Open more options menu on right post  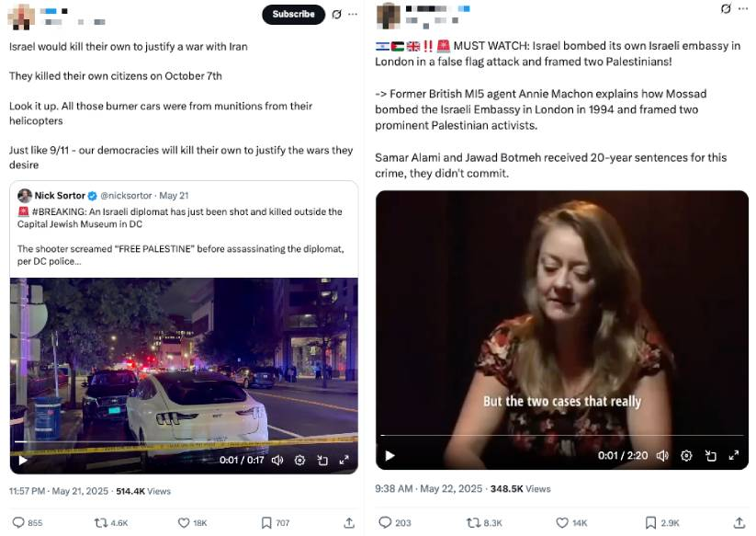coord(743,8)
